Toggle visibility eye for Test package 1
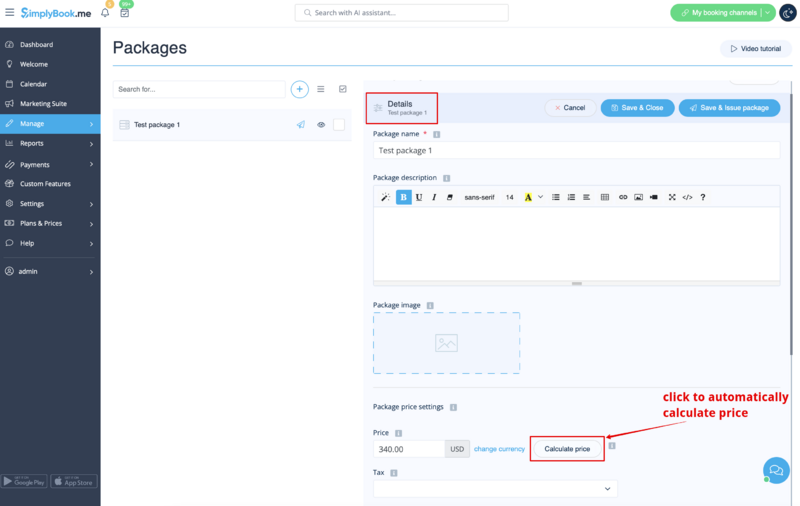Image resolution: width=800 pixels, height=506 pixels. pyautogui.click(x=321, y=124)
